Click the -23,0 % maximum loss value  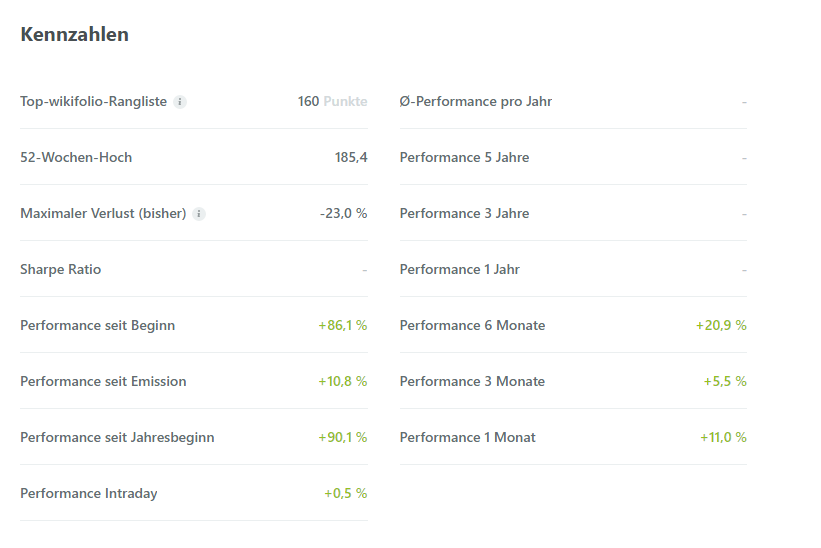(343, 214)
